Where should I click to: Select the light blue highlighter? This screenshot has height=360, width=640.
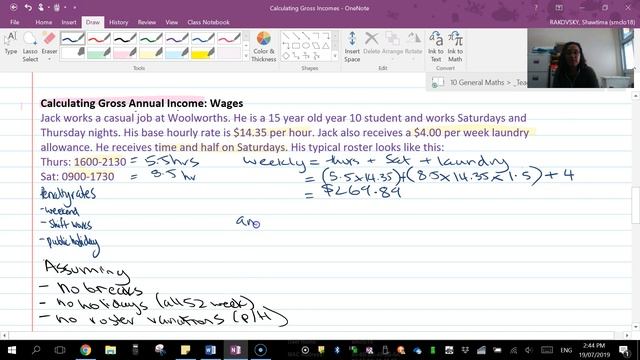177,53
